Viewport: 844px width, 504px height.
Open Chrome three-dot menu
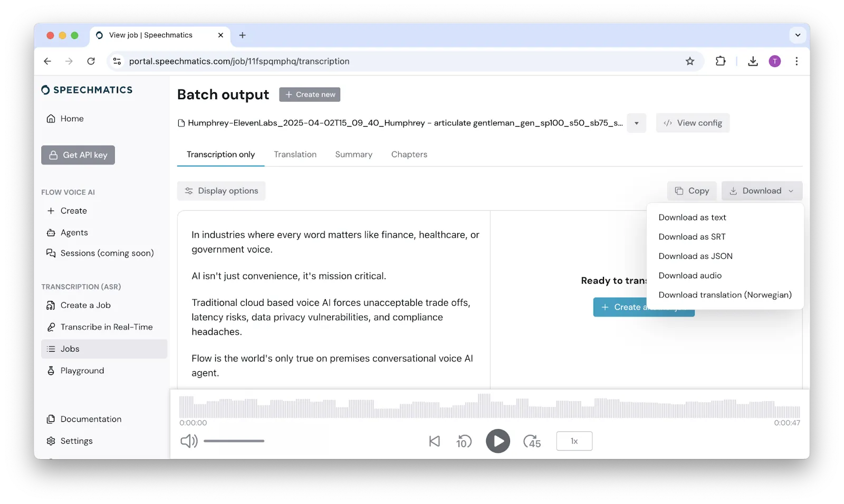[x=797, y=61]
